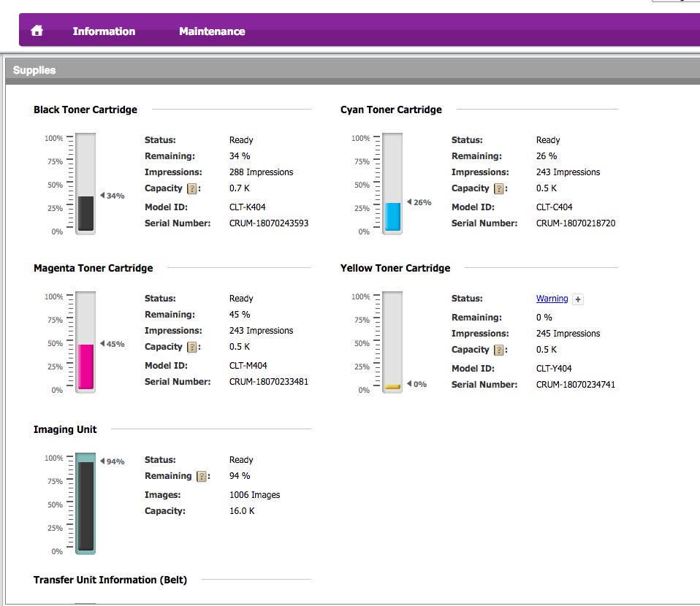Image resolution: width=700 pixels, height=606 pixels.
Task: Click the Yellow Toner Cartridge heading
Action: pyautogui.click(x=395, y=268)
